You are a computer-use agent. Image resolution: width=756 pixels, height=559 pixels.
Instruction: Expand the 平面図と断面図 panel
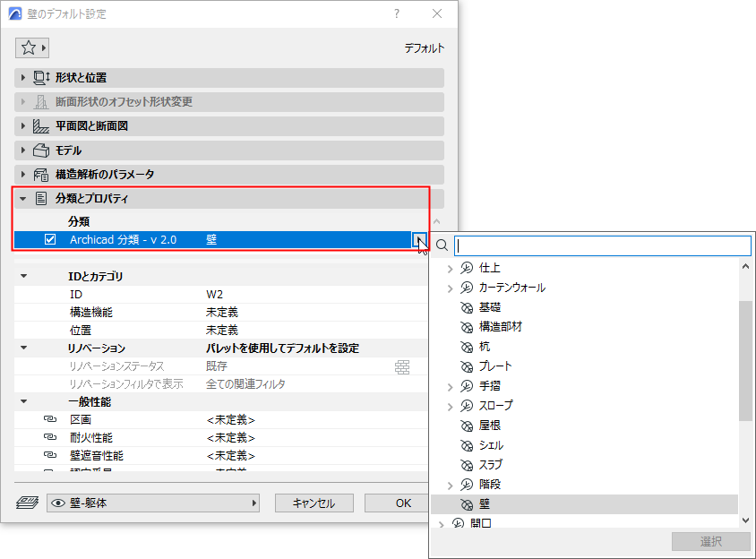[x=22, y=126]
